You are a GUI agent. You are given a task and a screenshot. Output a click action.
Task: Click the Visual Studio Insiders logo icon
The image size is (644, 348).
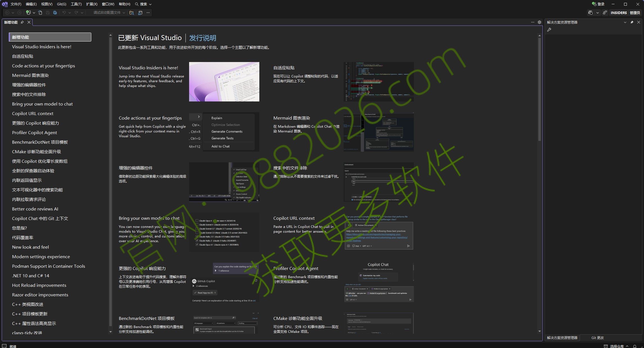pyautogui.click(x=5, y=4)
